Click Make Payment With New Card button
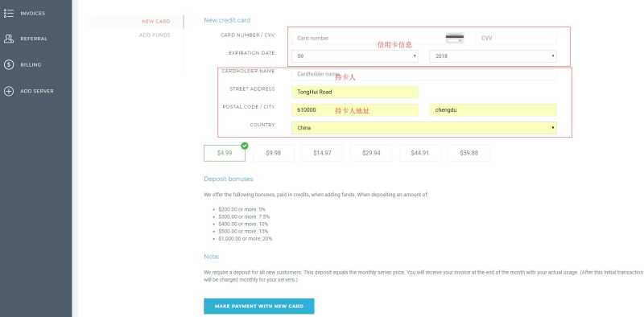The image size is (644, 317). tap(259, 307)
